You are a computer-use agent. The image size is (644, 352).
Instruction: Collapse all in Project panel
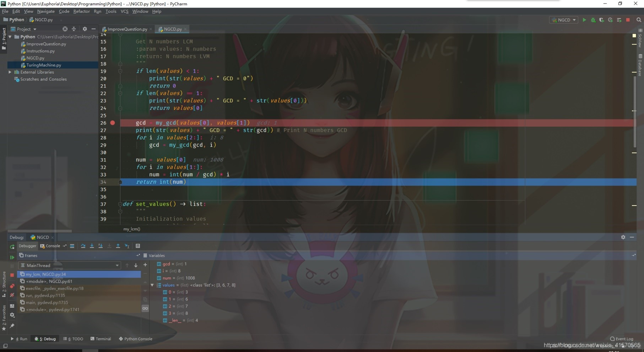74,29
